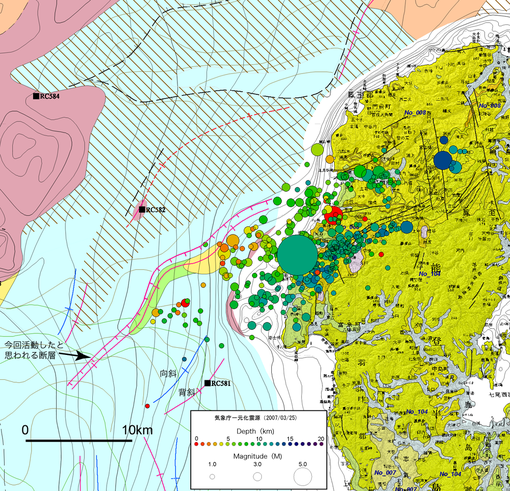This screenshot has height=491, width=510.
Task: Click the red depth 0 legend dot
Action: pyautogui.click(x=196, y=444)
